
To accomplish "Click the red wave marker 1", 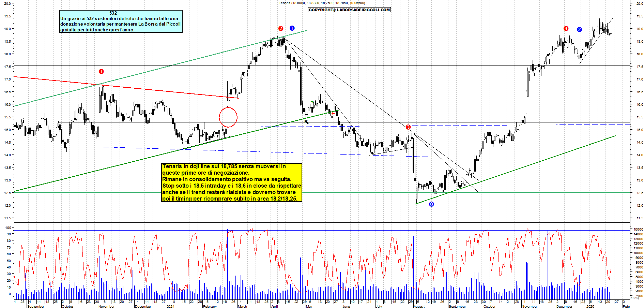I will click(101, 71).
